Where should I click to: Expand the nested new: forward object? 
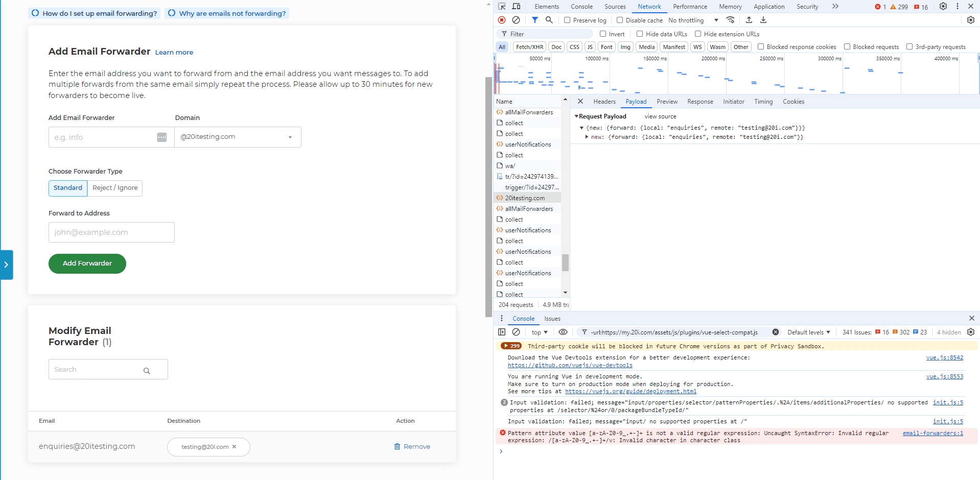[587, 137]
